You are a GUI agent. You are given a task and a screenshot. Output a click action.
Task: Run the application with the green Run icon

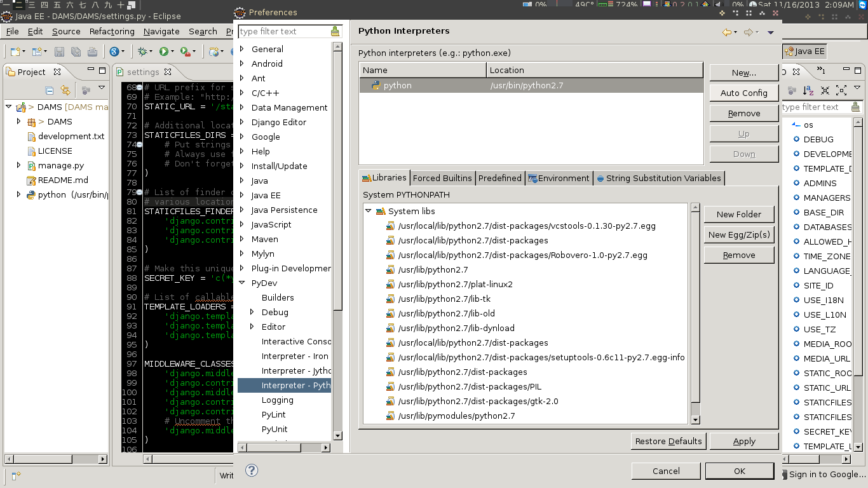click(x=163, y=51)
